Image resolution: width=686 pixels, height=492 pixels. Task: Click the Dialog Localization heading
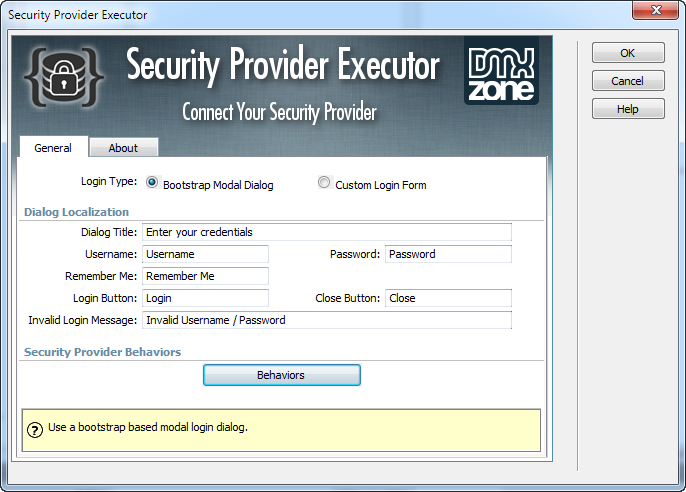[77, 212]
